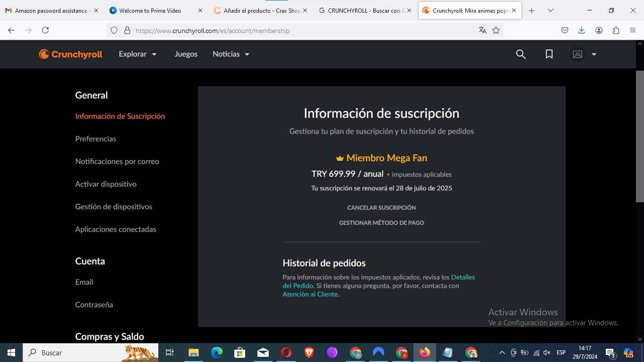Open the Firefox extensions icon
Screen dimensions: 644x362
(x=616, y=30)
